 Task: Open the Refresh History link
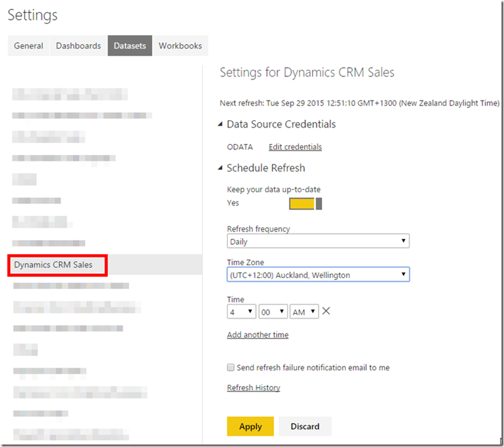point(253,387)
